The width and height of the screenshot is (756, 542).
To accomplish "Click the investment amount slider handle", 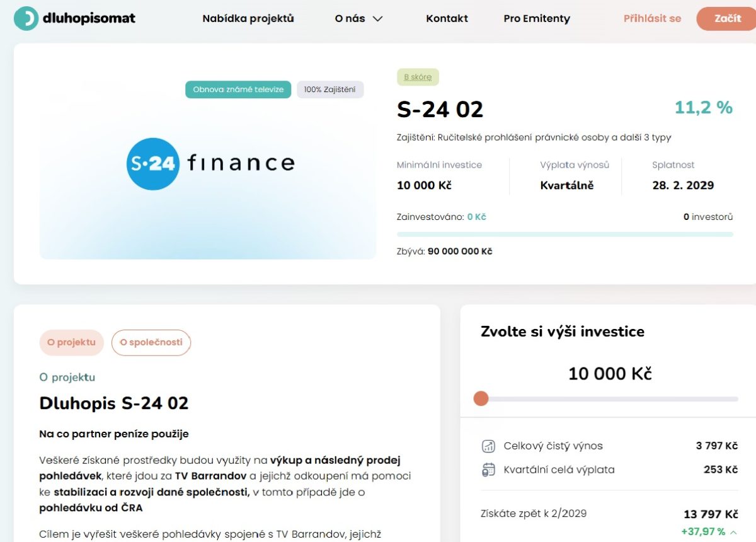I will (481, 398).
